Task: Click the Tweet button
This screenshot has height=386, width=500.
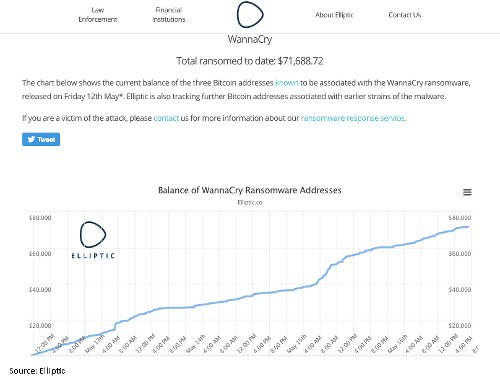Action: (41, 139)
